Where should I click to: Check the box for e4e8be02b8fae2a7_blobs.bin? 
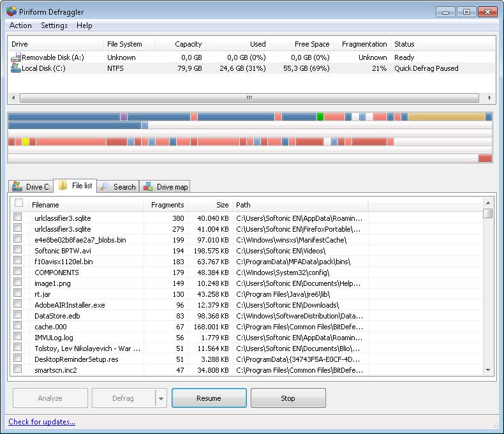pos(18,239)
